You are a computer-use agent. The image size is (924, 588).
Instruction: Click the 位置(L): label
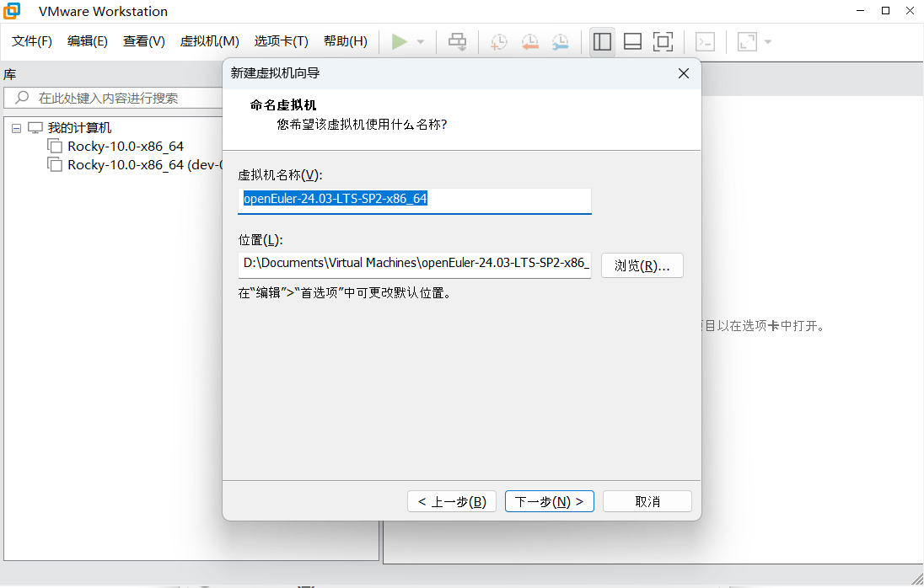pos(261,240)
